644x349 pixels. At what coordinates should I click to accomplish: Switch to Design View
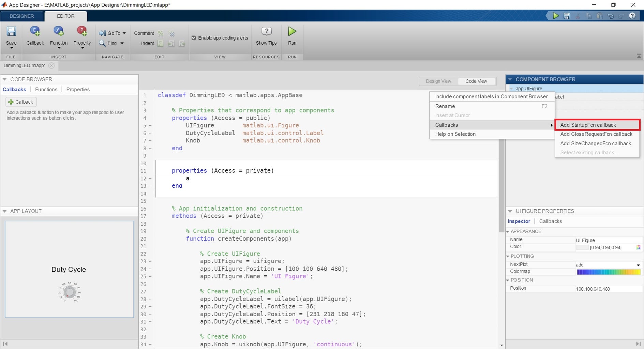438,81
